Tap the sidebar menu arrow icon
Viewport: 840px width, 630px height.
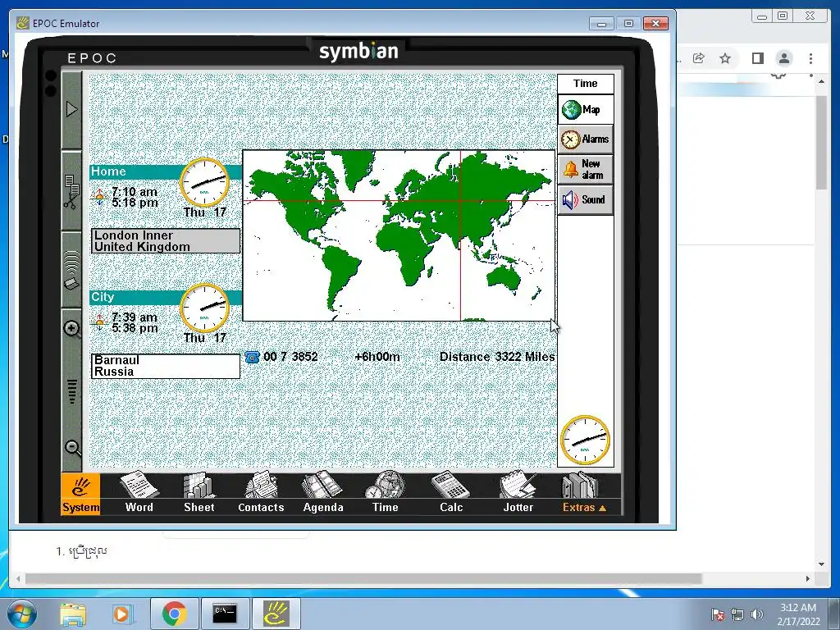coord(72,110)
